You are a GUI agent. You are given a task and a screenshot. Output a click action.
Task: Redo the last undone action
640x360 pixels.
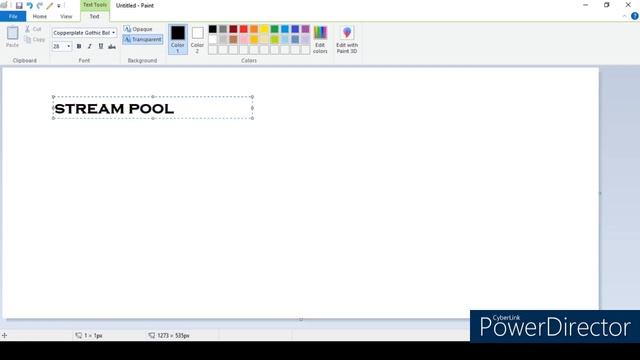pos(40,6)
